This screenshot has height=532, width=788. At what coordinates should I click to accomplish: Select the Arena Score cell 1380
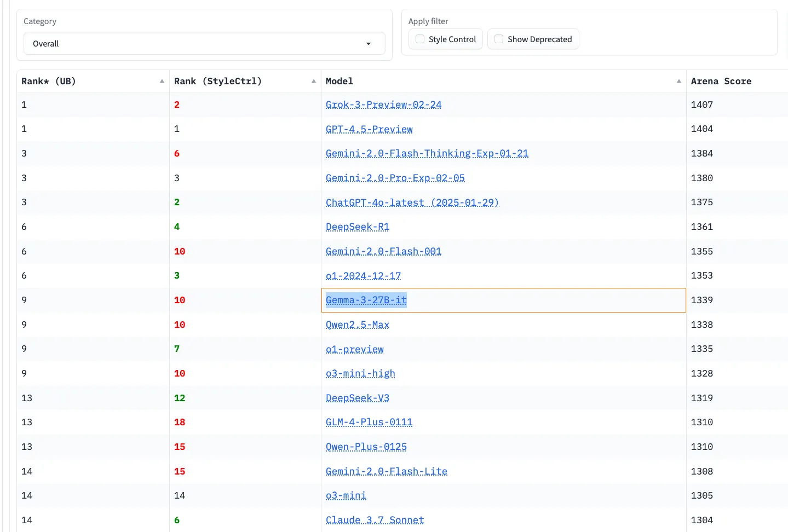click(x=701, y=178)
